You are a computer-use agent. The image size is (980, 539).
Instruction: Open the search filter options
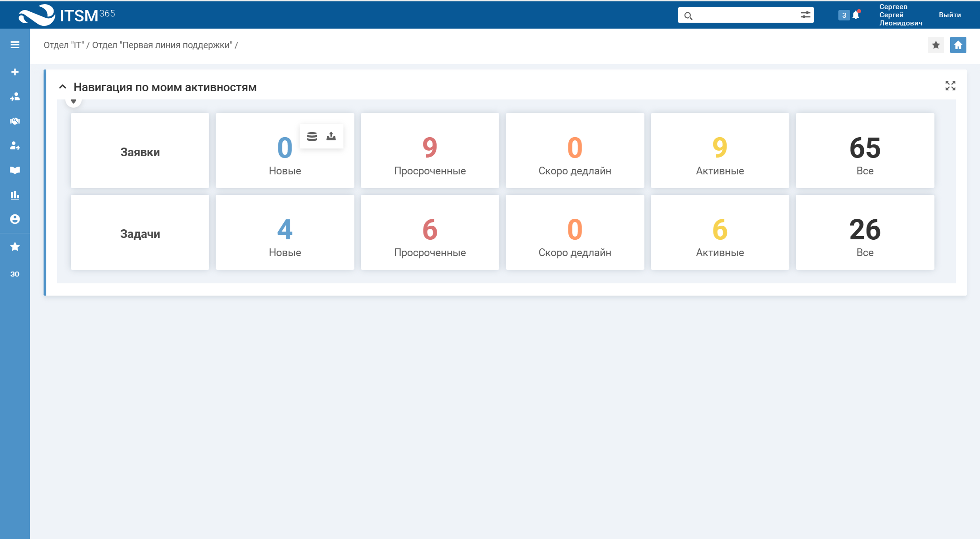click(x=807, y=15)
